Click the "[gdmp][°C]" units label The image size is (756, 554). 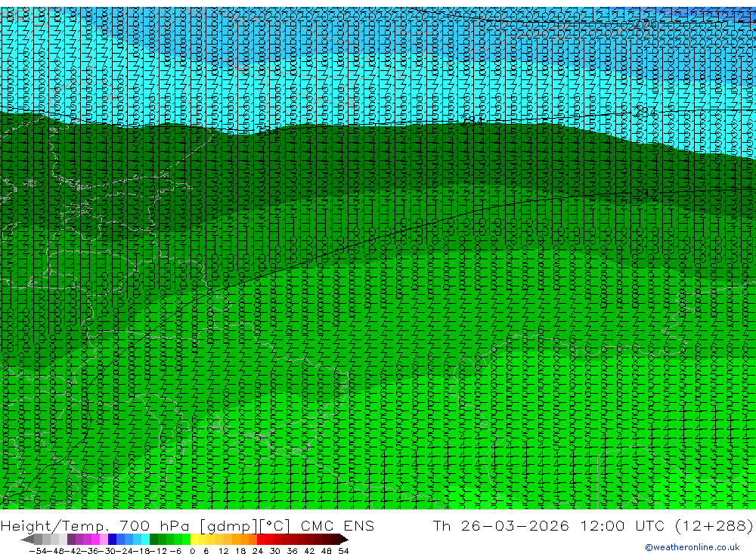(x=246, y=526)
